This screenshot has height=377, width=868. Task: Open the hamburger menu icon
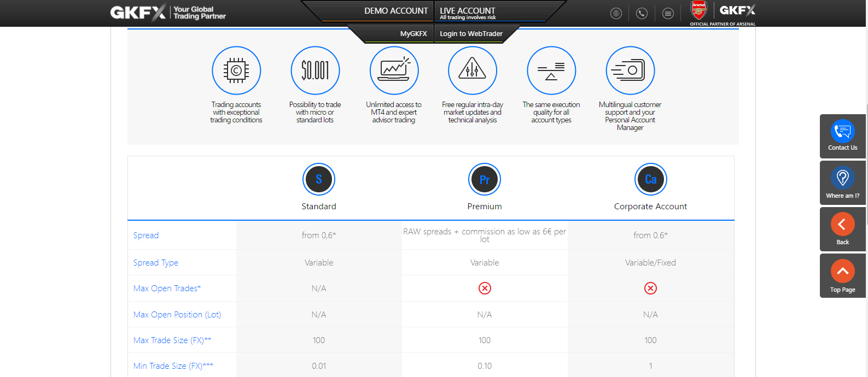668,13
